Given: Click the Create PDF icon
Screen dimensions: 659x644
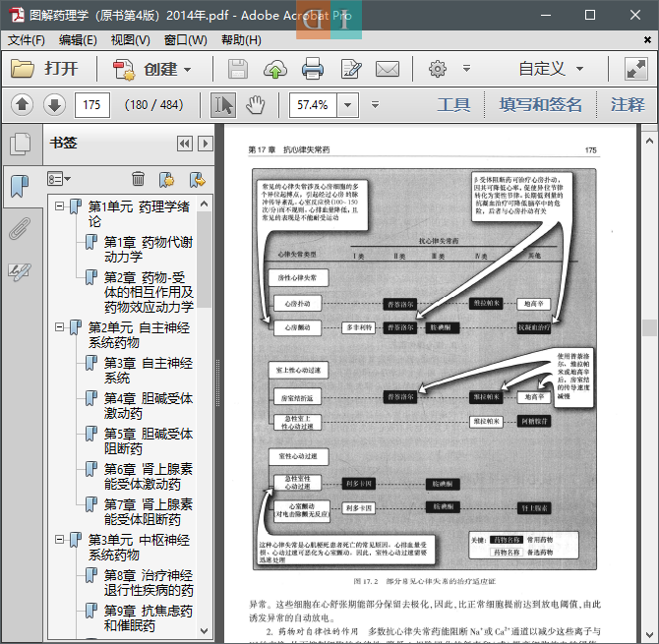Looking at the screenshot, I should [x=124, y=69].
